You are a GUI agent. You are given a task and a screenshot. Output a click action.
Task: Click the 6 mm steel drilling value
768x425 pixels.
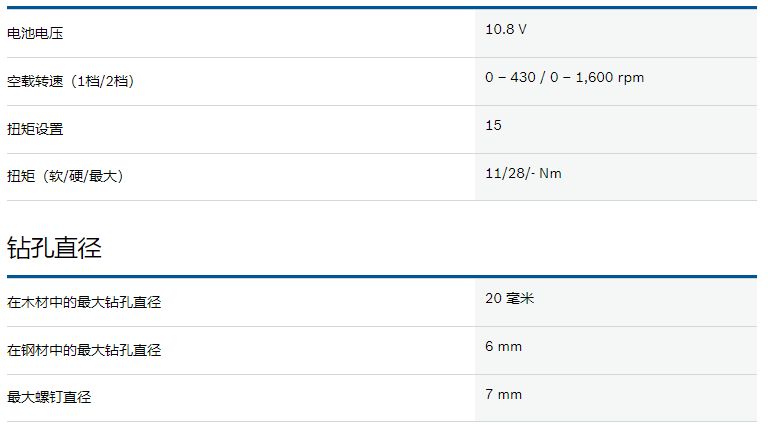504,347
